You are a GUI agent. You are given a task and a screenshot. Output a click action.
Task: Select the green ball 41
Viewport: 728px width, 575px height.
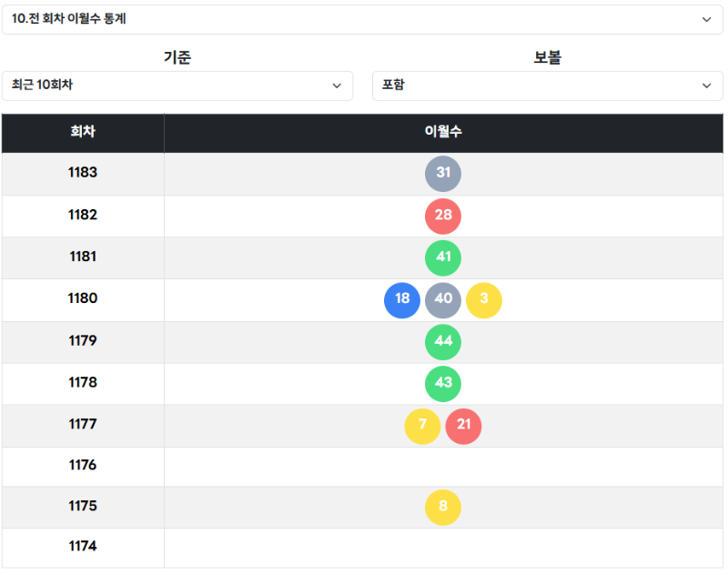click(443, 257)
